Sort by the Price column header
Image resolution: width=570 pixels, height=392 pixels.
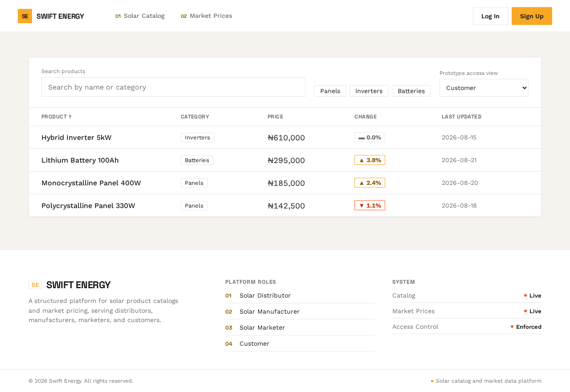[275, 117]
